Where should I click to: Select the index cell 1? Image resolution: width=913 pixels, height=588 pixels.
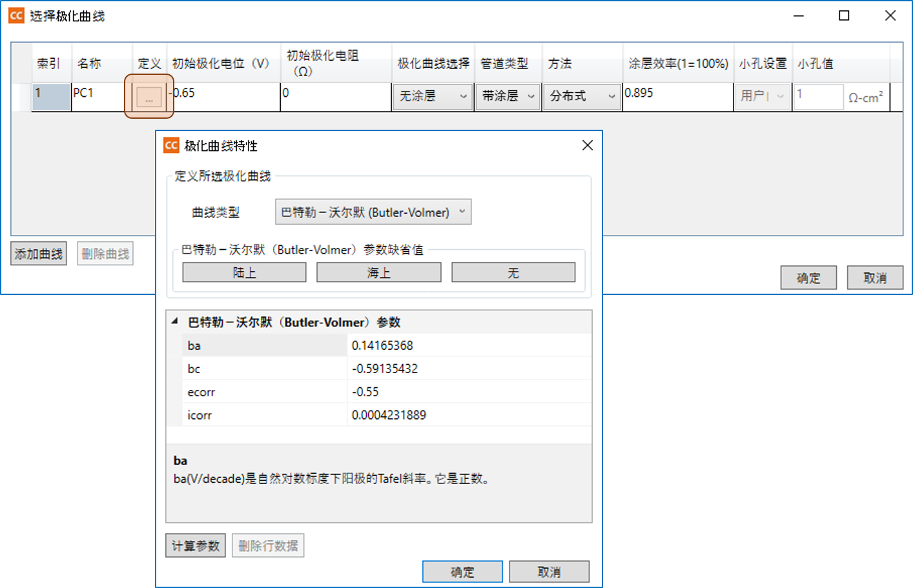[x=51, y=97]
